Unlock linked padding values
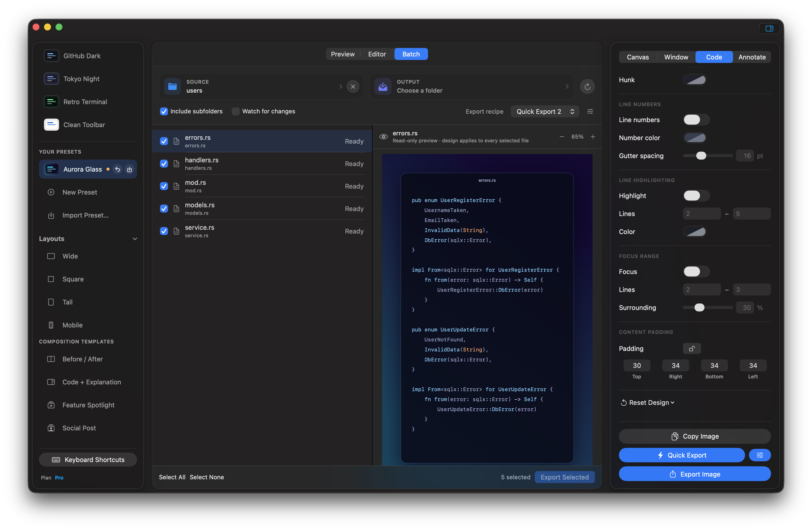The width and height of the screenshot is (812, 530). point(692,349)
